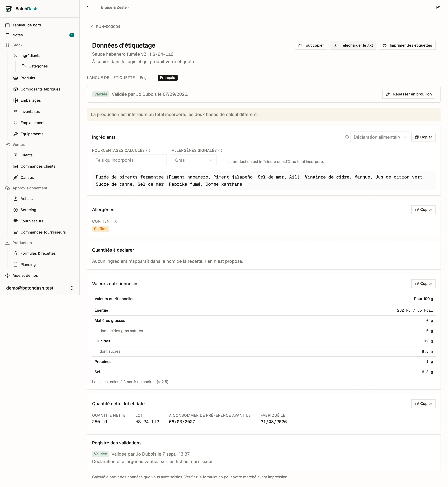Image resolution: width=448 pixels, height=487 pixels.
Task: Click the Sel value 6,3 g
Action: (x=427, y=372)
